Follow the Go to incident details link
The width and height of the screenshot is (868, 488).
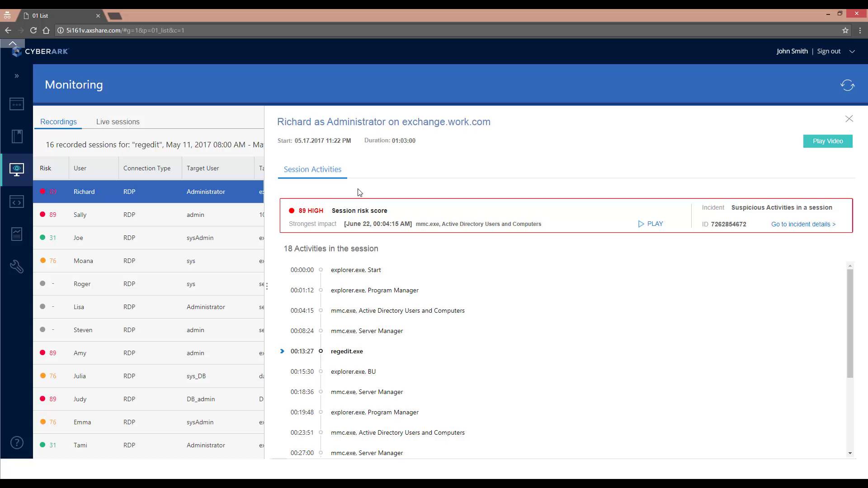(x=803, y=224)
